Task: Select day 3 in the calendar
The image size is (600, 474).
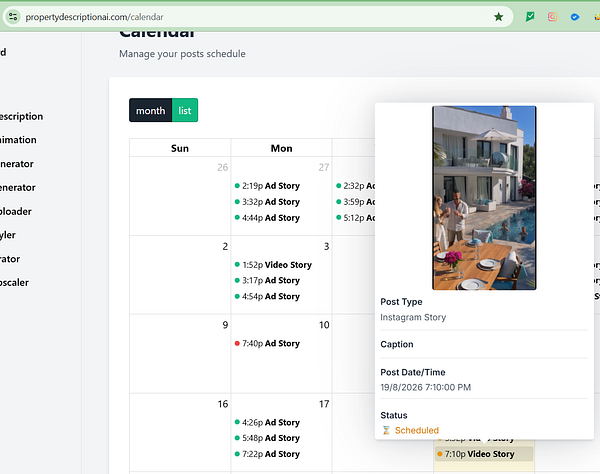Action: click(x=326, y=246)
